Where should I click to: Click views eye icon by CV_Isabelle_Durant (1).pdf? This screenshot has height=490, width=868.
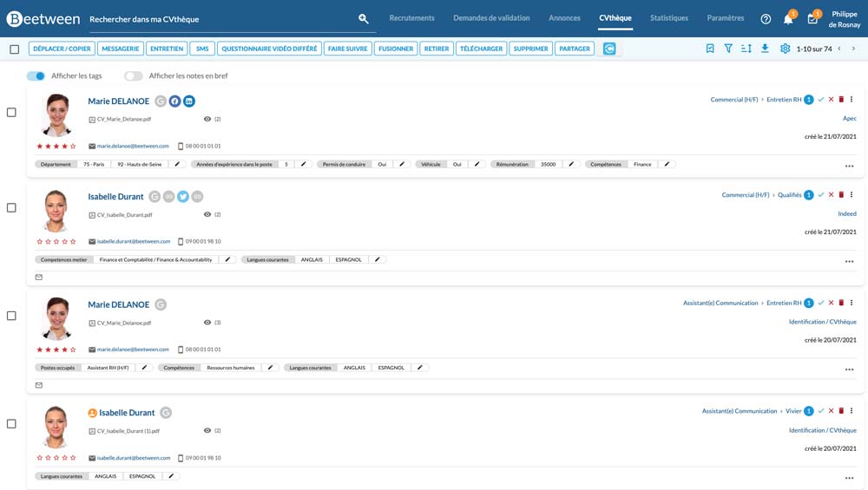207,430
